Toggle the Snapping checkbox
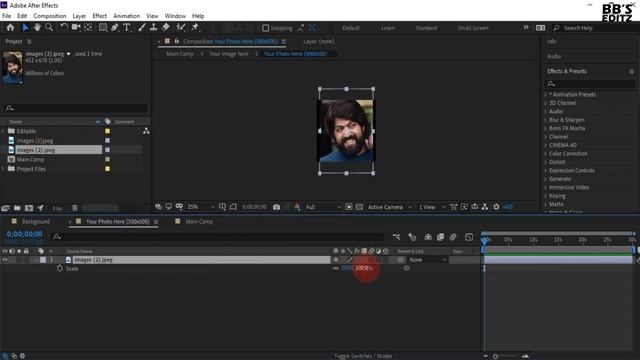Screen dimensions: 640x360 [x=265, y=28]
